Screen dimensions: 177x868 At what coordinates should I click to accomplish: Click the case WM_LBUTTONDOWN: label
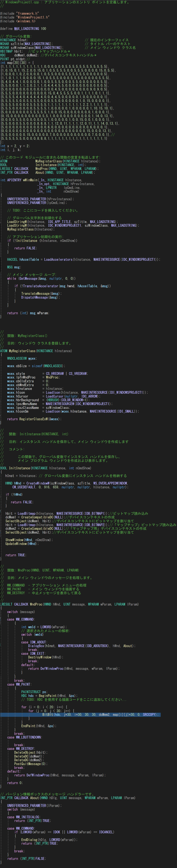point(25,737)
